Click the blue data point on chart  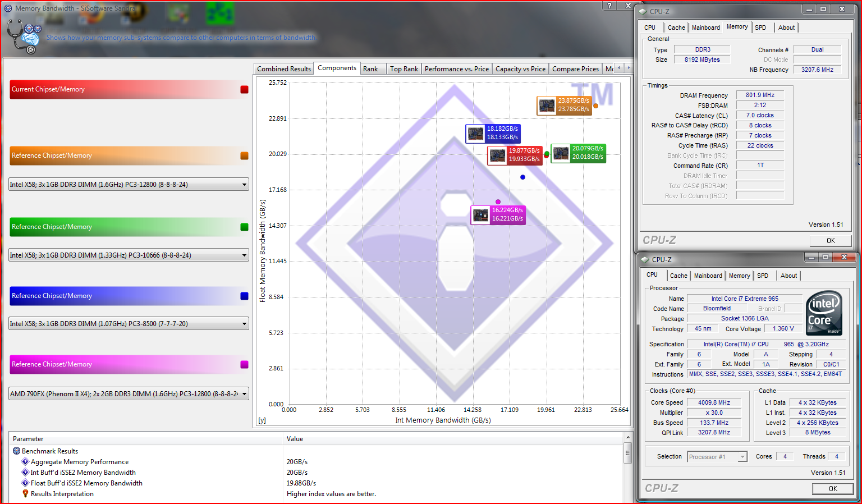[x=522, y=177]
